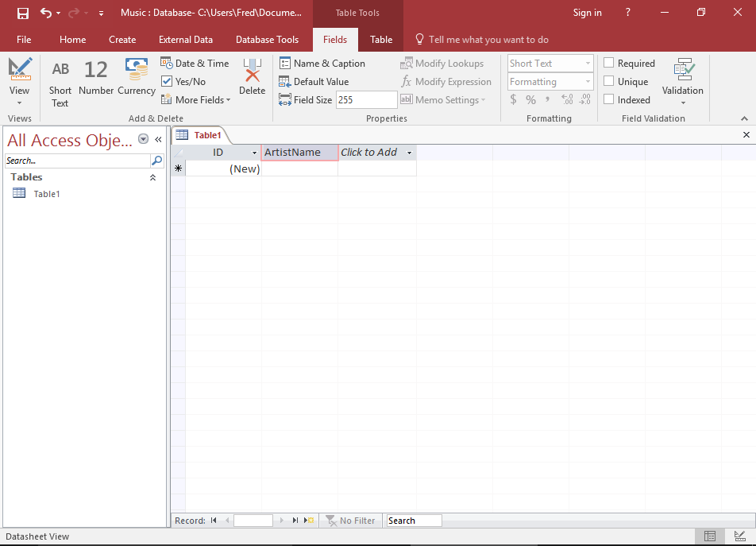The image size is (756, 546).
Task: Open the All Access Objects navigation menu
Action: tap(143, 139)
